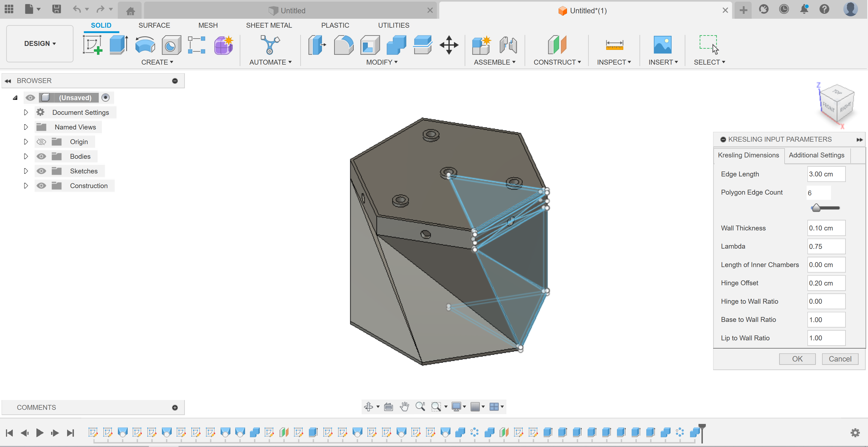Switch to Additional Settings tab
Viewport: 868px width, 447px height.
(x=816, y=155)
